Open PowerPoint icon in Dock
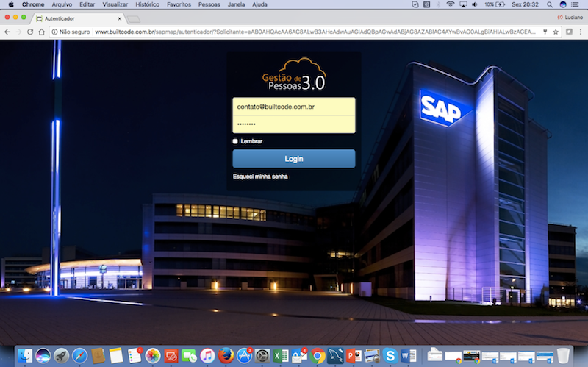Image resolution: width=588 pixels, height=367 pixels. coord(354,356)
